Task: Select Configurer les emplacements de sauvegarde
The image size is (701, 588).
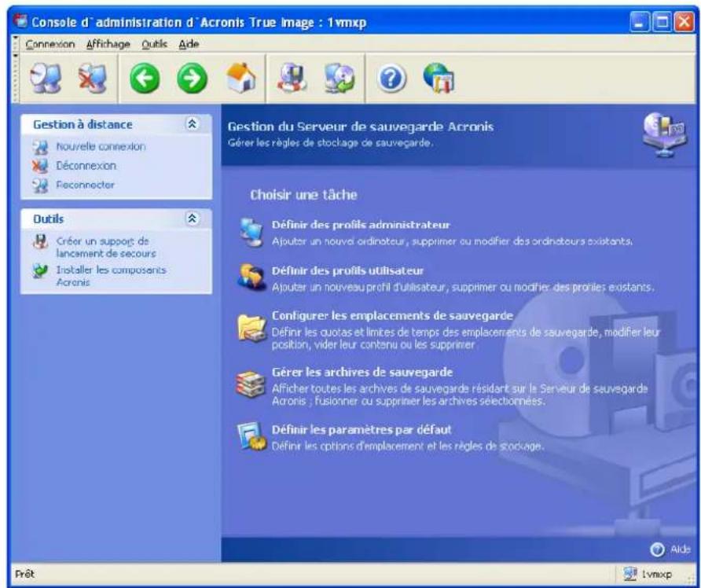Action: click(x=392, y=316)
